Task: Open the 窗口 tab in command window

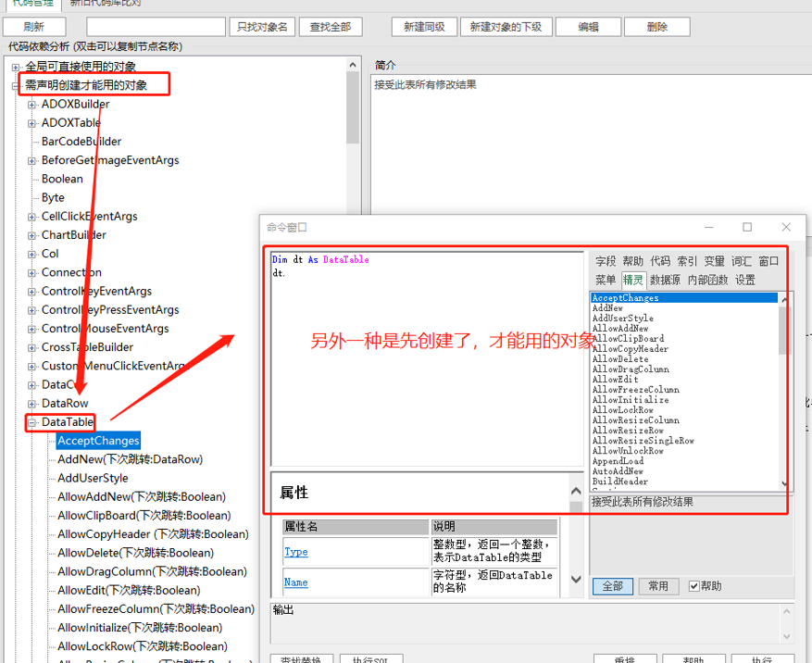Action: click(x=768, y=261)
